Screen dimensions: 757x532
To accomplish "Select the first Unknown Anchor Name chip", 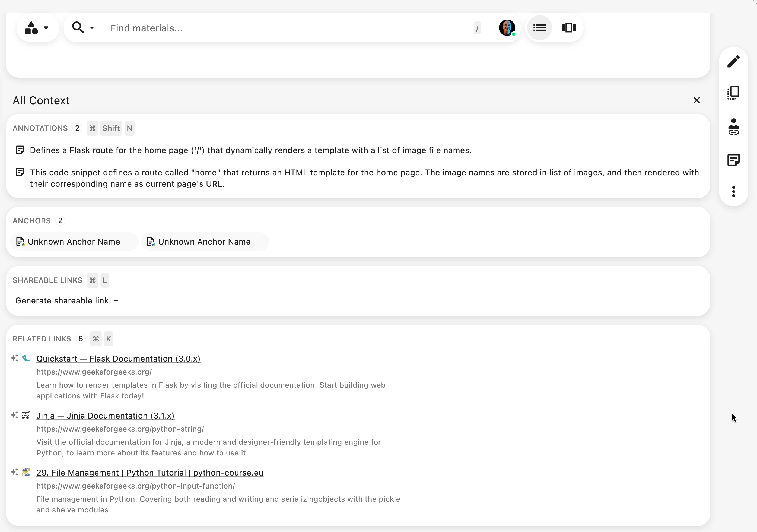I will (74, 241).
